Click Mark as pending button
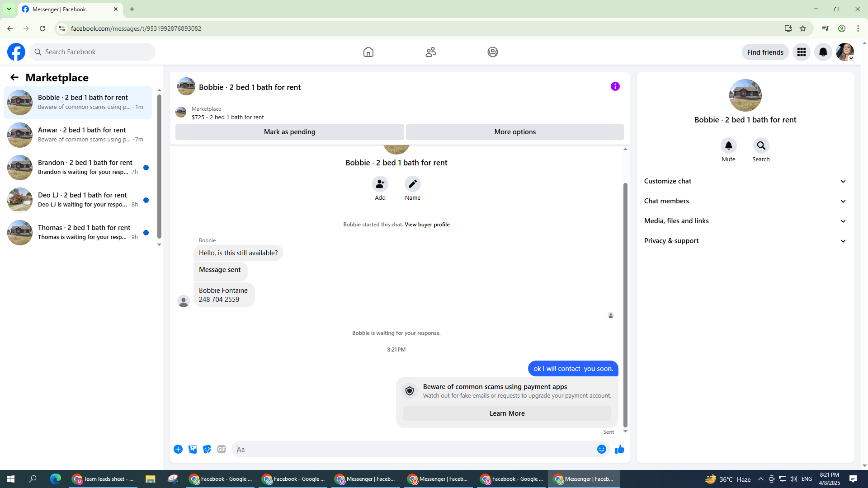Screen dimensions: 868x488 289,132
